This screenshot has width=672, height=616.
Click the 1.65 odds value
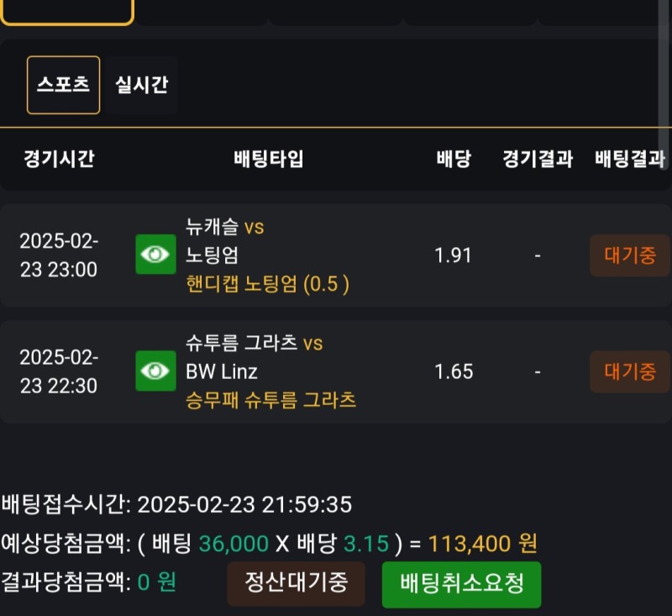click(454, 371)
